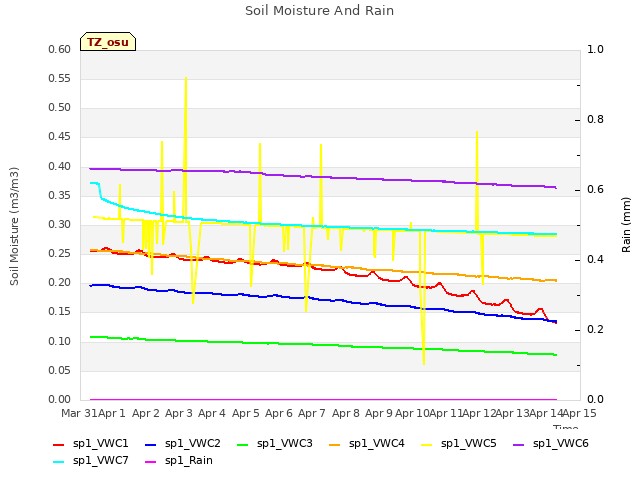
Task: Click the 0.60 soil moisture tick label
Action: [60, 50]
